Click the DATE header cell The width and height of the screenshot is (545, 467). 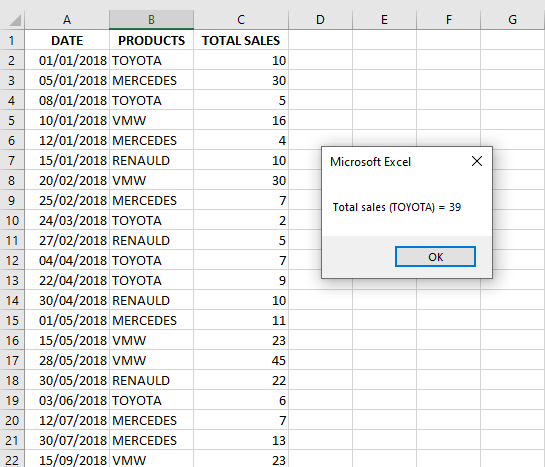[x=67, y=40]
